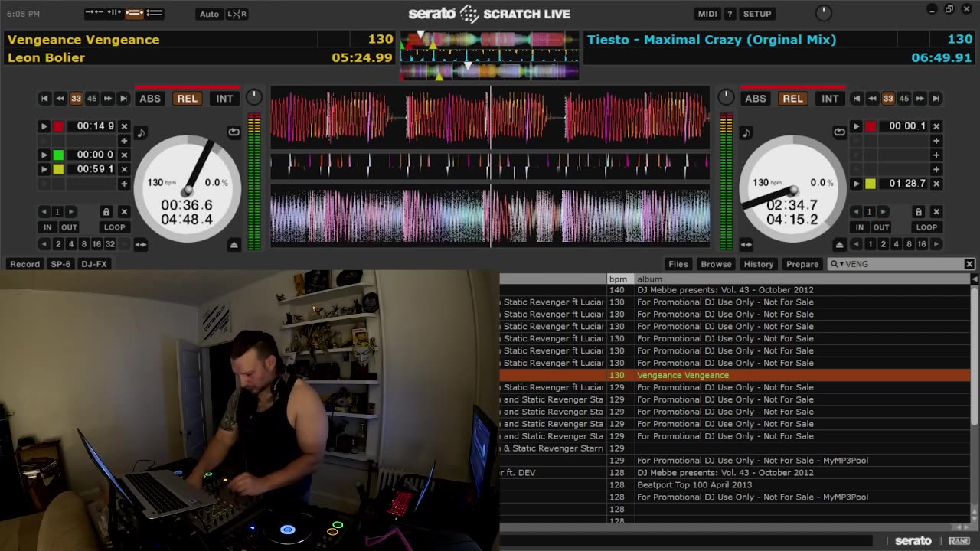The image size is (980, 551).
Task: Select 33 RPM on left deck
Action: [76, 98]
